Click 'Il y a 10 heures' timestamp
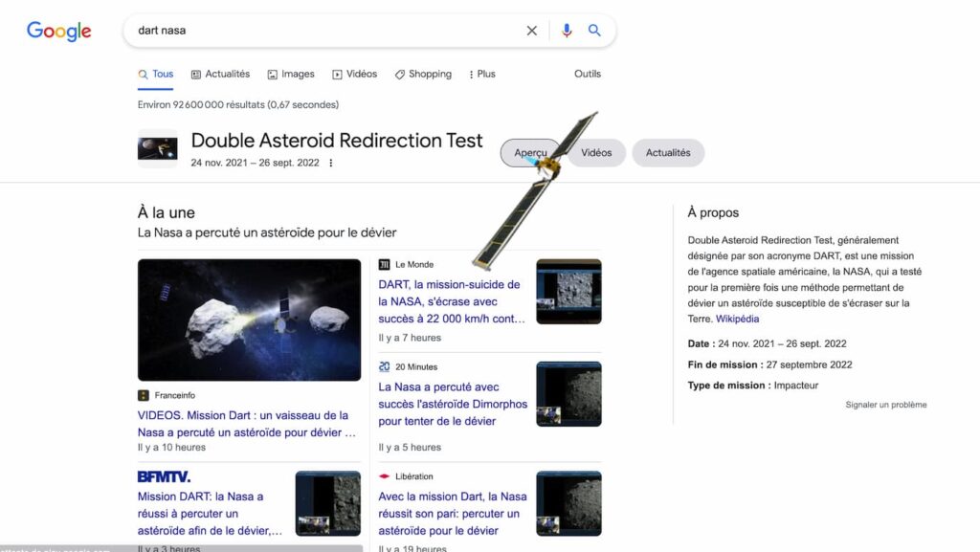Image resolution: width=980 pixels, height=552 pixels. click(171, 448)
